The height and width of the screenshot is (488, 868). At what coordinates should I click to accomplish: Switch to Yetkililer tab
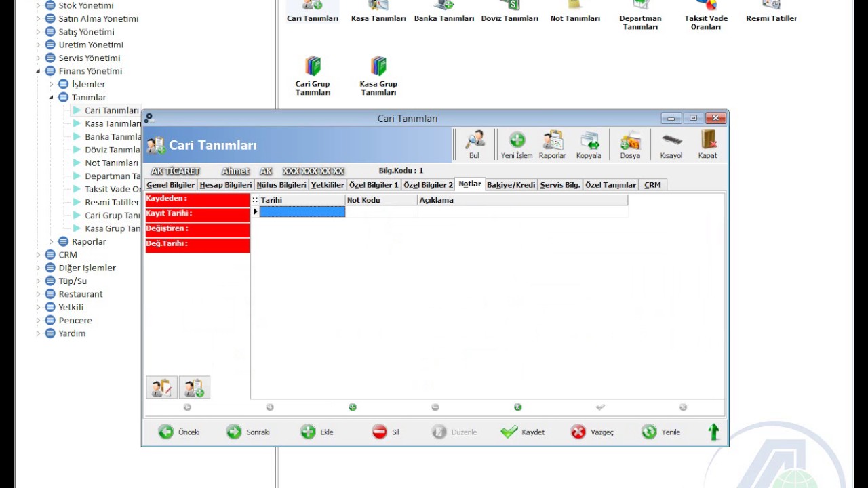328,185
